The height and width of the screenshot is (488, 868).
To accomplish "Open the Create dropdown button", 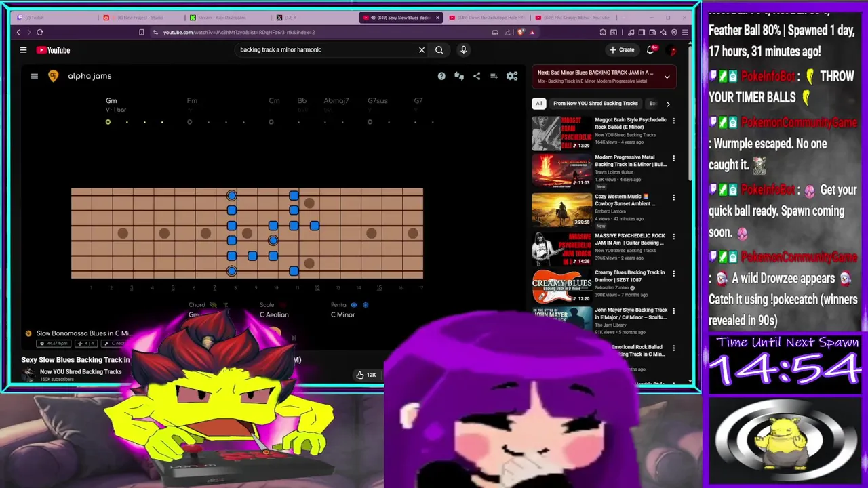I will pyautogui.click(x=622, y=49).
